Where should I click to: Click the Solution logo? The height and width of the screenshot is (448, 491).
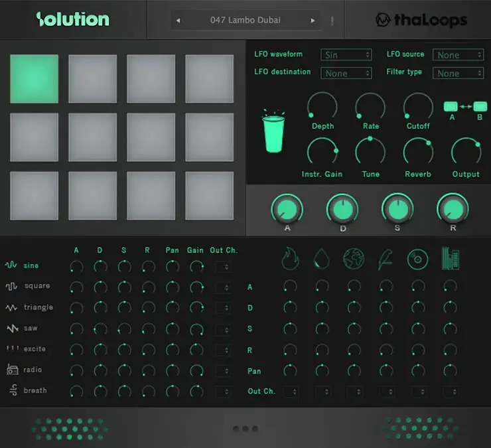click(72, 19)
